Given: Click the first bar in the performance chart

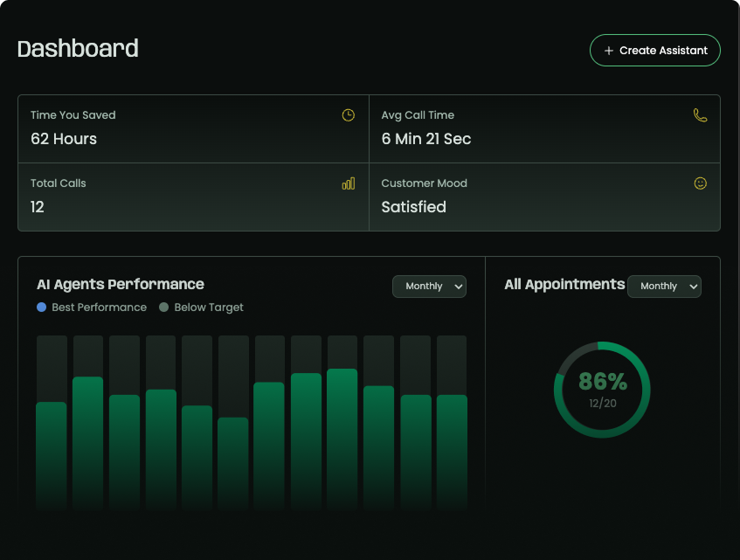Looking at the screenshot, I should [x=52, y=454].
